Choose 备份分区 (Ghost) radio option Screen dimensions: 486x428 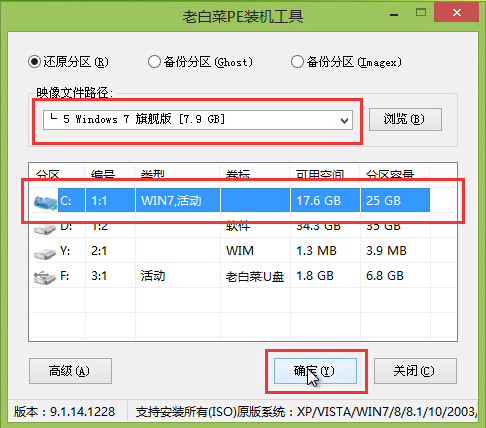coord(154,62)
